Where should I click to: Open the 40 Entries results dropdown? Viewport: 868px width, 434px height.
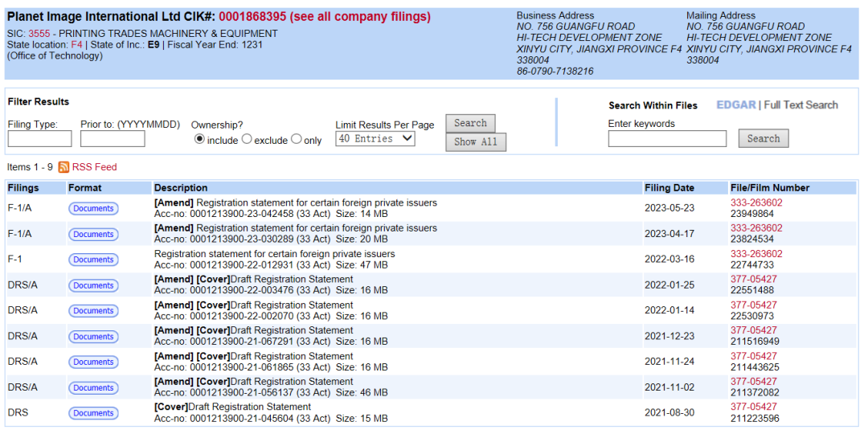tap(375, 139)
